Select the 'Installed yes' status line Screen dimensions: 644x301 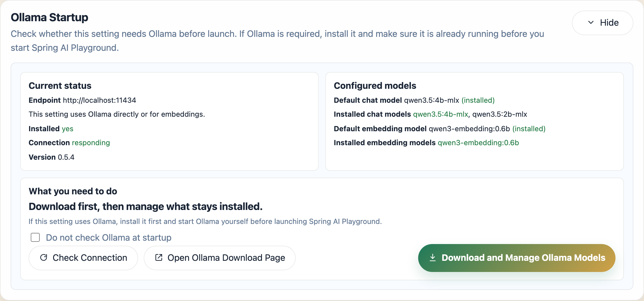[x=51, y=129]
